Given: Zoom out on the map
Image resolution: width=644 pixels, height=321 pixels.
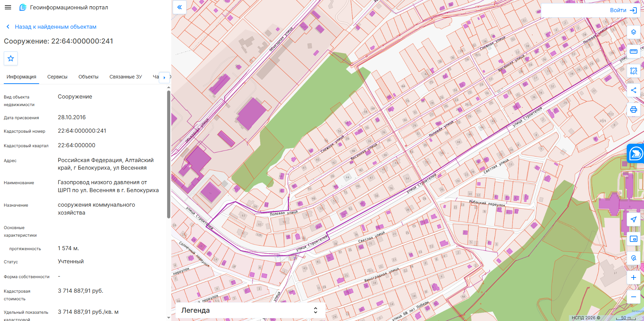Looking at the screenshot, I should point(634,297).
